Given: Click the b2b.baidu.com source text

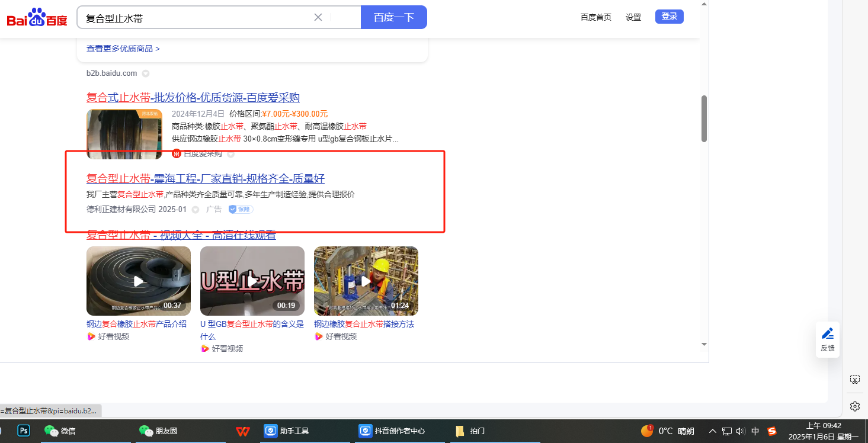Looking at the screenshot, I should [111, 73].
